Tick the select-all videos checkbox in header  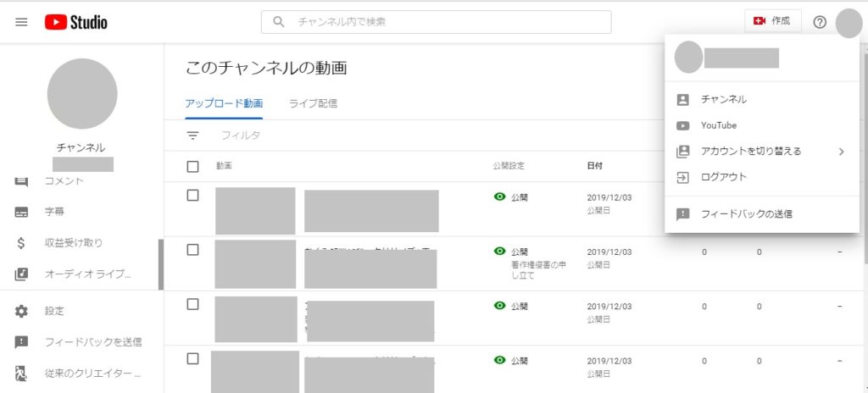[x=192, y=167]
